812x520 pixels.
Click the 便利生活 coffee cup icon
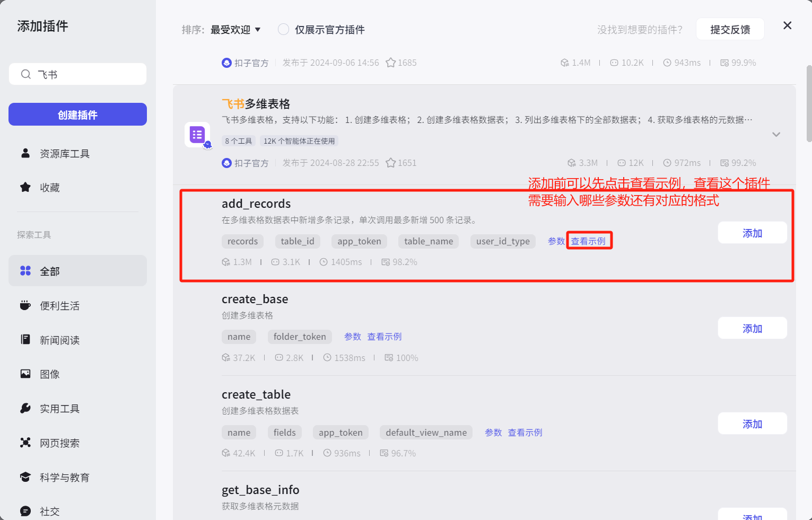point(25,305)
